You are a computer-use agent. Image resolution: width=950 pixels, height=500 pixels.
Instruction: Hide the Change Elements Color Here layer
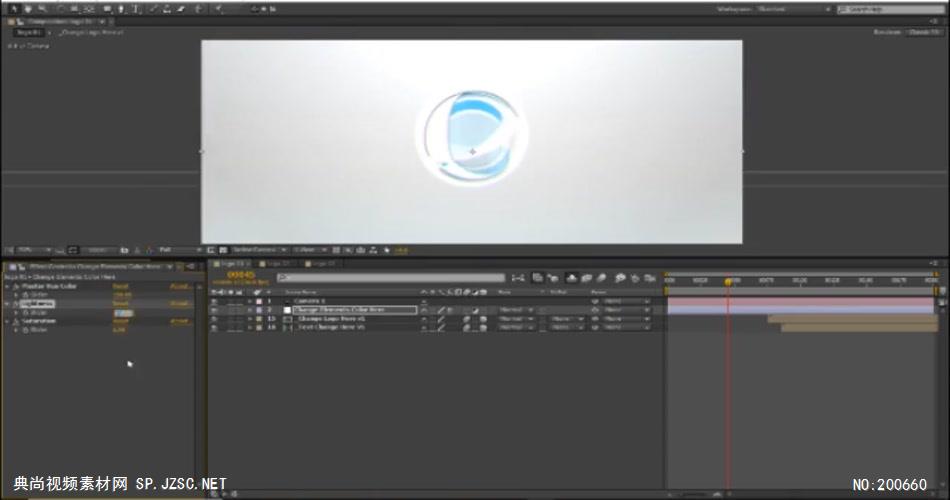[214, 310]
